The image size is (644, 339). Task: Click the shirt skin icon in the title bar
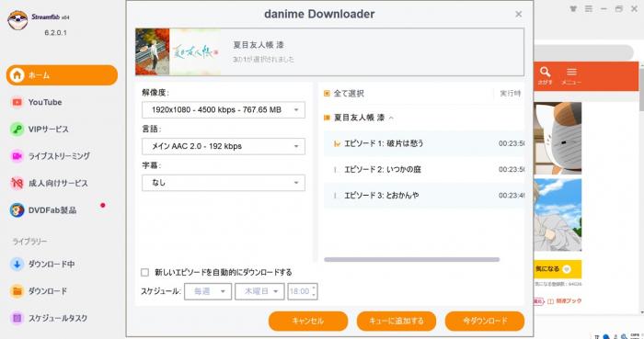(x=573, y=8)
